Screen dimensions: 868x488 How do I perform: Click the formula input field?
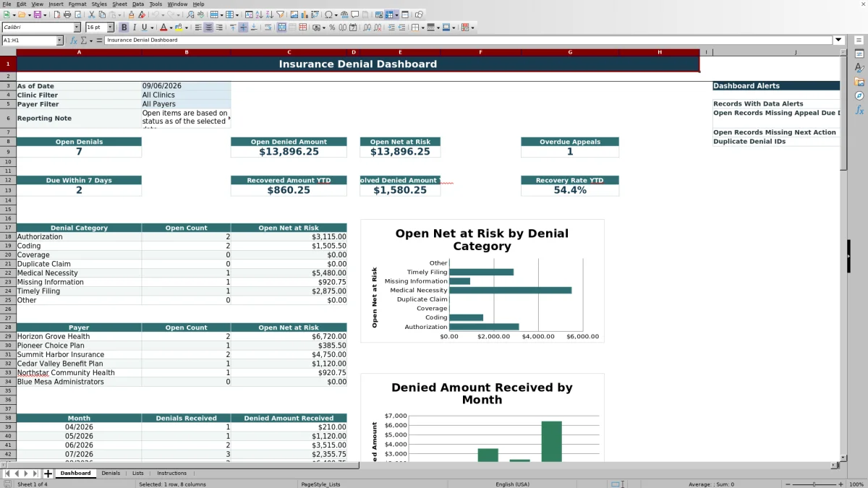click(468, 40)
